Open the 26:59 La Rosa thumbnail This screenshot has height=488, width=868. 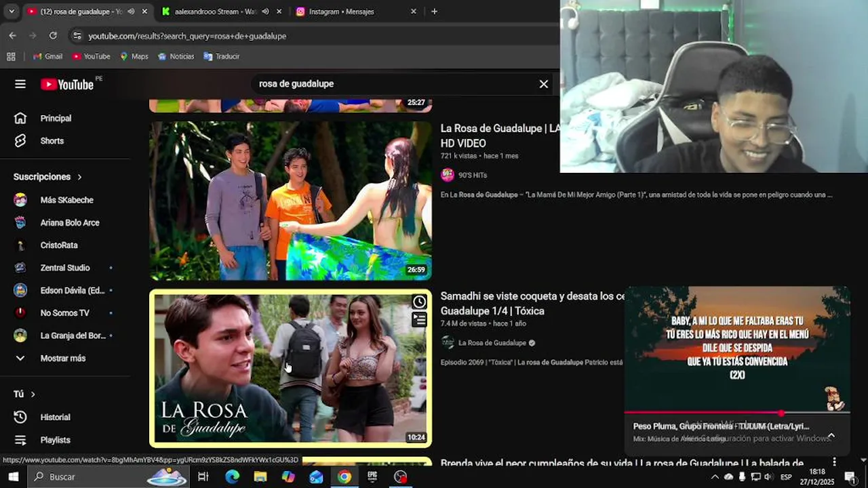290,201
